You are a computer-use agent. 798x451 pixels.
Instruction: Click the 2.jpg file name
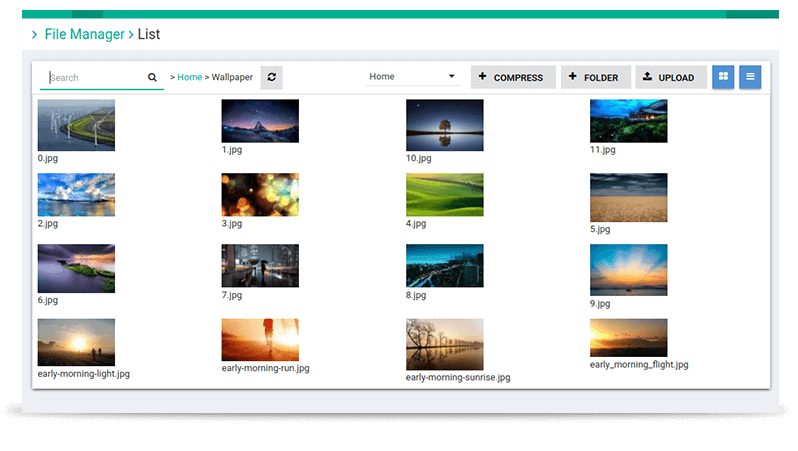pyautogui.click(x=48, y=223)
